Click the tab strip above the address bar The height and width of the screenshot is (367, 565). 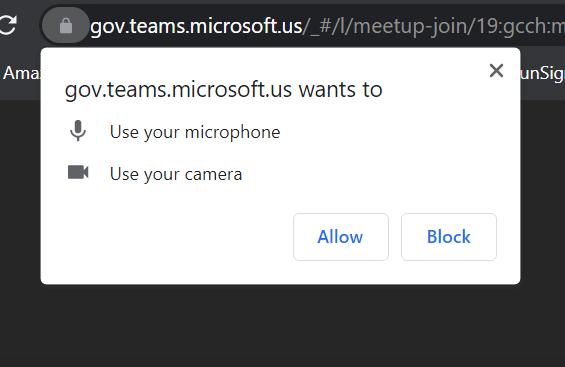[x=282, y=2]
